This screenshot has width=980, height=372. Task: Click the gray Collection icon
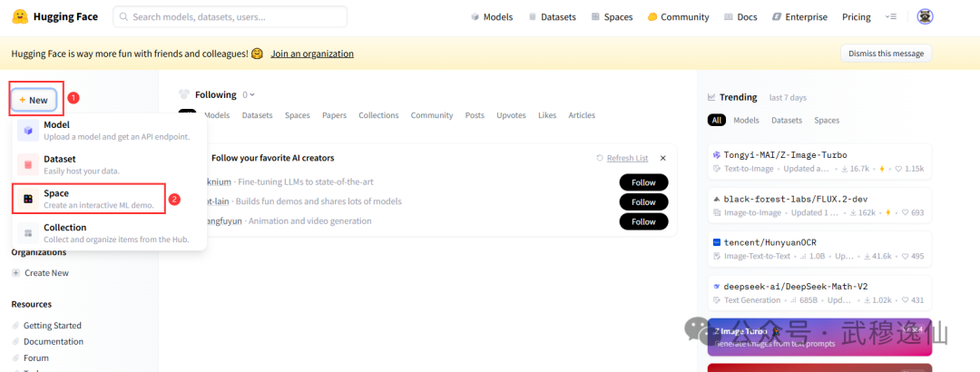click(28, 232)
